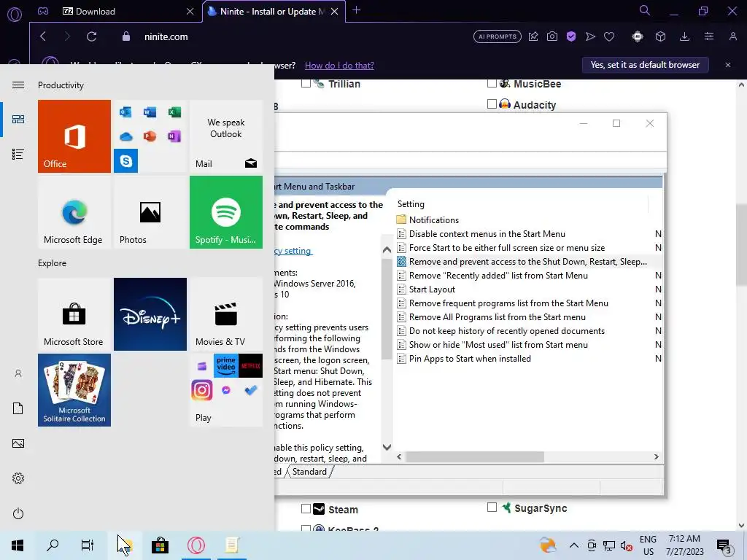
Task: Click the ninite.com address bar
Action: [x=166, y=36]
